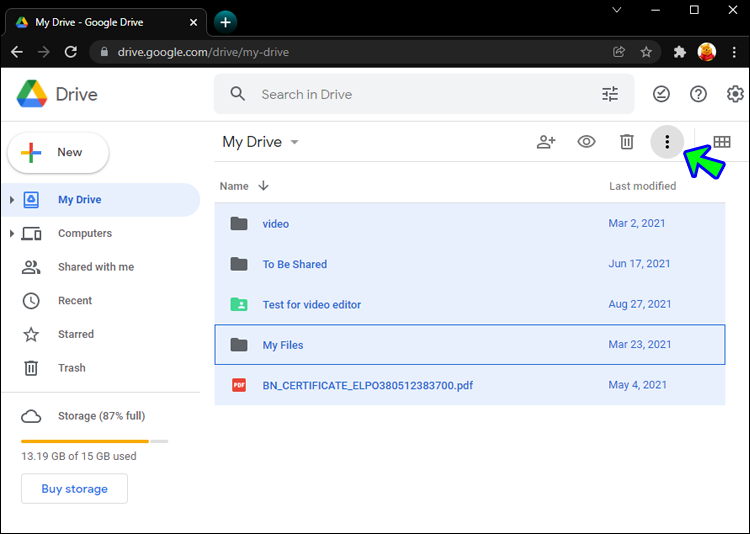
Task: Expand the My Drive tree arrow
Action: click(12, 200)
